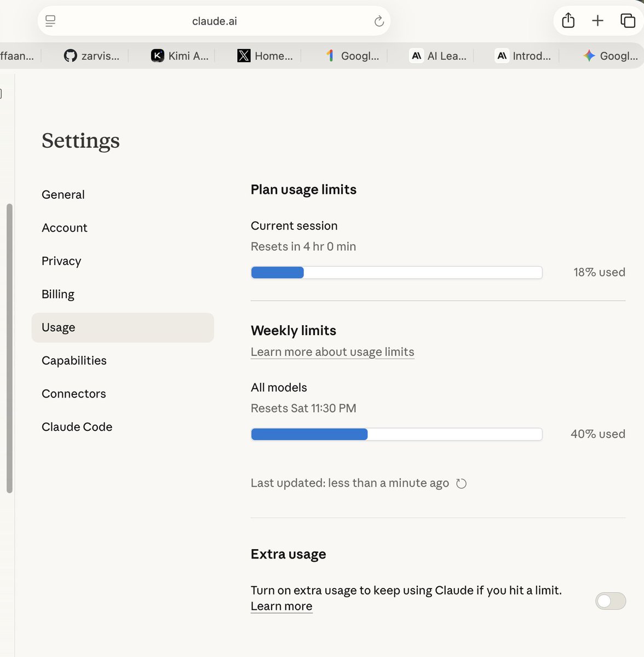Click the GitHub icon on zarvis tab
Image resolution: width=644 pixels, height=657 pixels.
(x=71, y=56)
